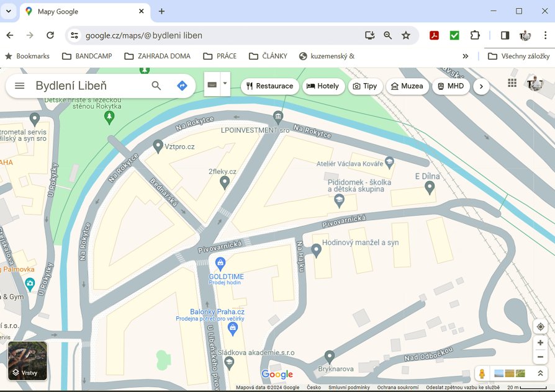Open the Chrome profile avatar
Viewport: 555px width, 392px height.
pyautogui.click(x=525, y=35)
